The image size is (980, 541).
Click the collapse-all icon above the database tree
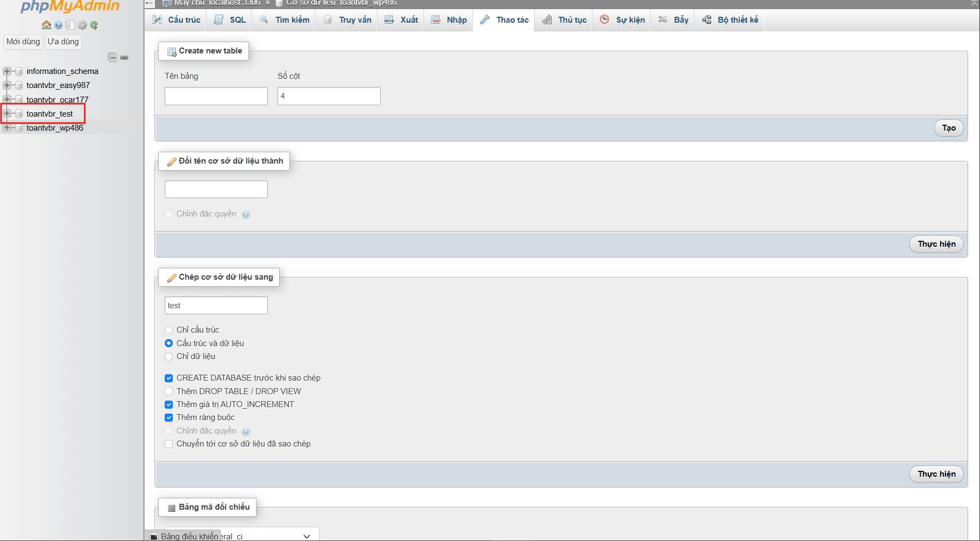112,57
